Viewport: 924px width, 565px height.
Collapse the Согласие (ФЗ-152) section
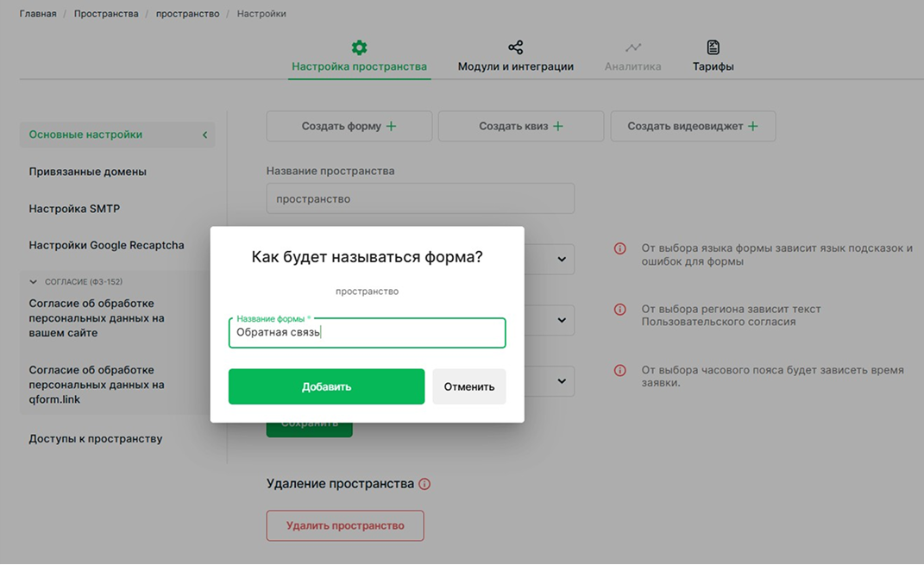(x=34, y=282)
